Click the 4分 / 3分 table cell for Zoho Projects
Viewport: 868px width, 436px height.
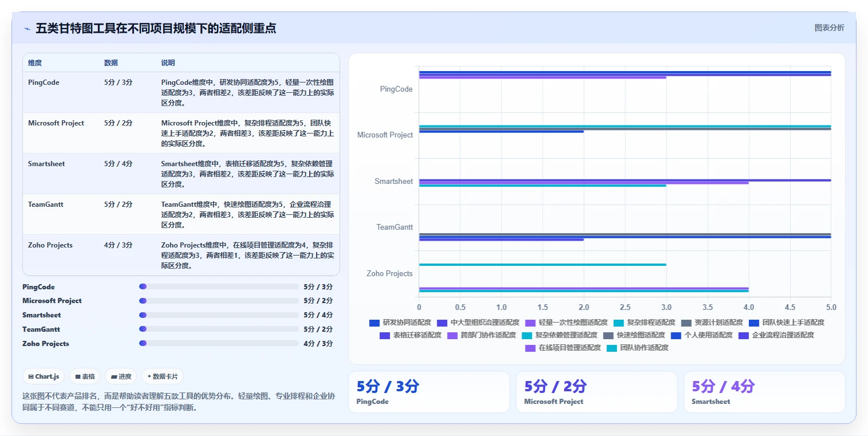click(119, 245)
